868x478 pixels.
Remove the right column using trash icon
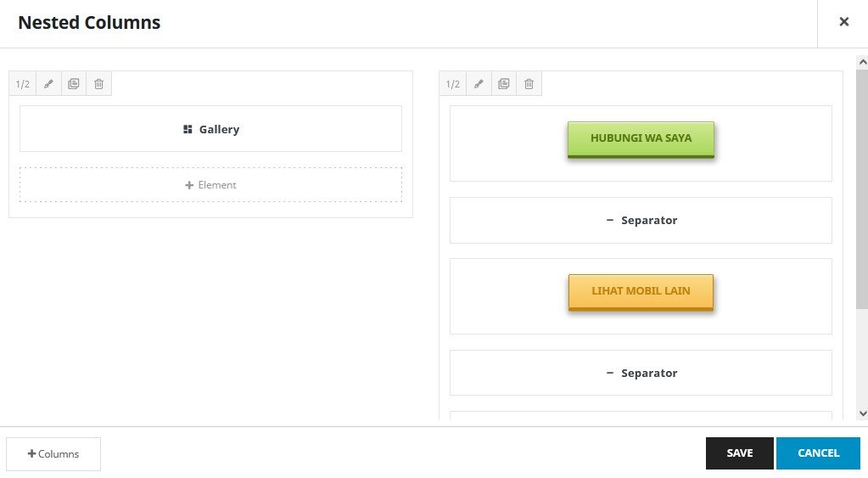click(529, 84)
